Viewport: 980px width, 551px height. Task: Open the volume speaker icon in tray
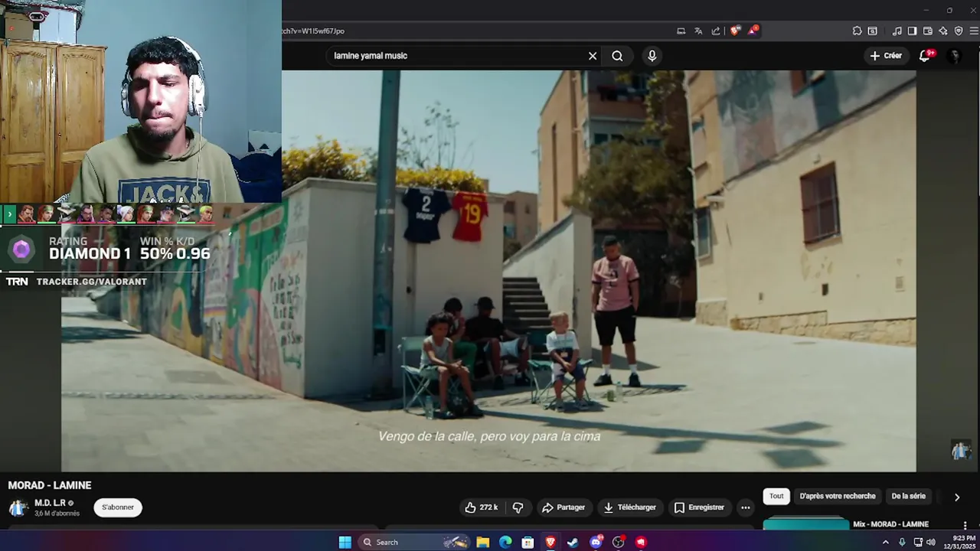tap(931, 542)
